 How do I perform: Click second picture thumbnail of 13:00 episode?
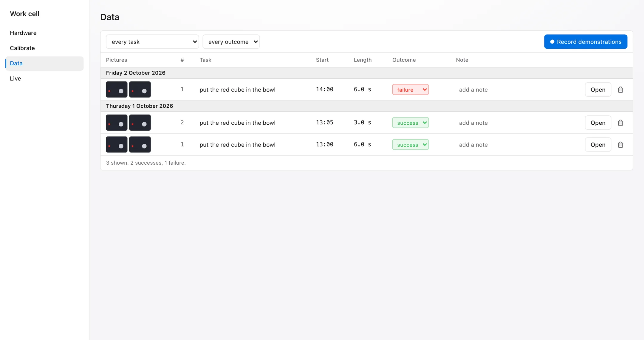click(x=140, y=145)
